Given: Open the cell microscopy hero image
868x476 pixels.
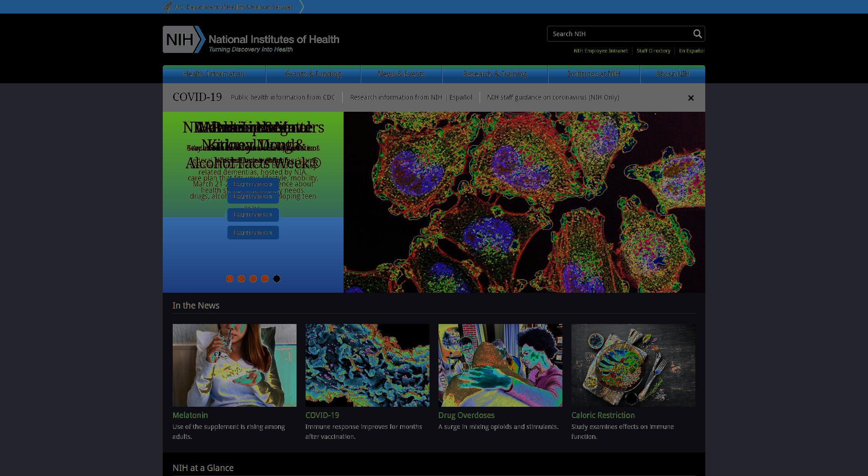Looking at the screenshot, I should click(x=524, y=202).
